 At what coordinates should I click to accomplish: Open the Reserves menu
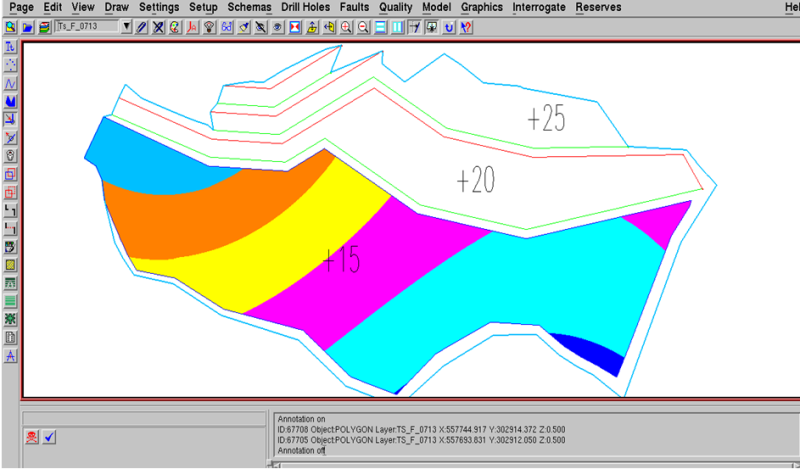click(x=598, y=7)
